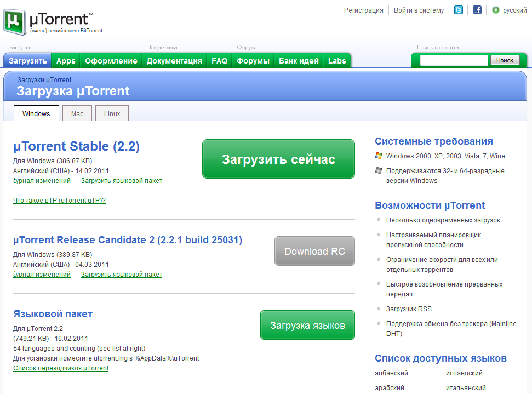Open Stable version Загрузить языковой пакет link
This screenshot has width=532, height=394.
[x=122, y=181]
